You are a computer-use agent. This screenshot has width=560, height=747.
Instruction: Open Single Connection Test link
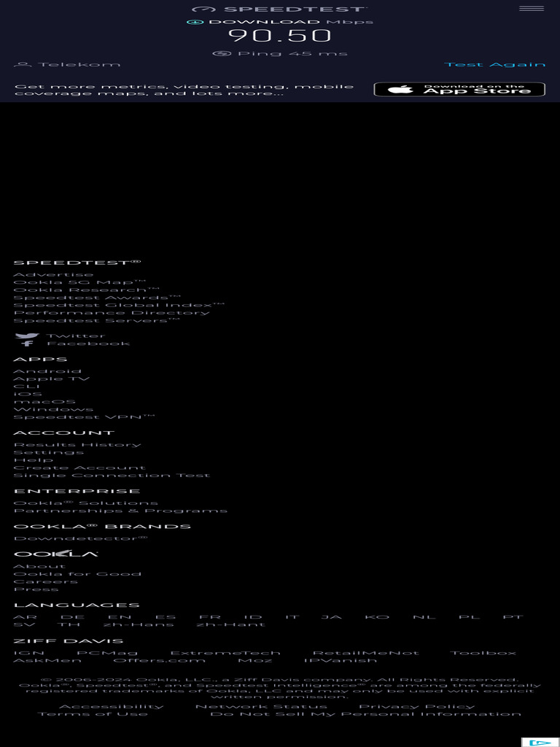pyautogui.click(x=112, y=475)
